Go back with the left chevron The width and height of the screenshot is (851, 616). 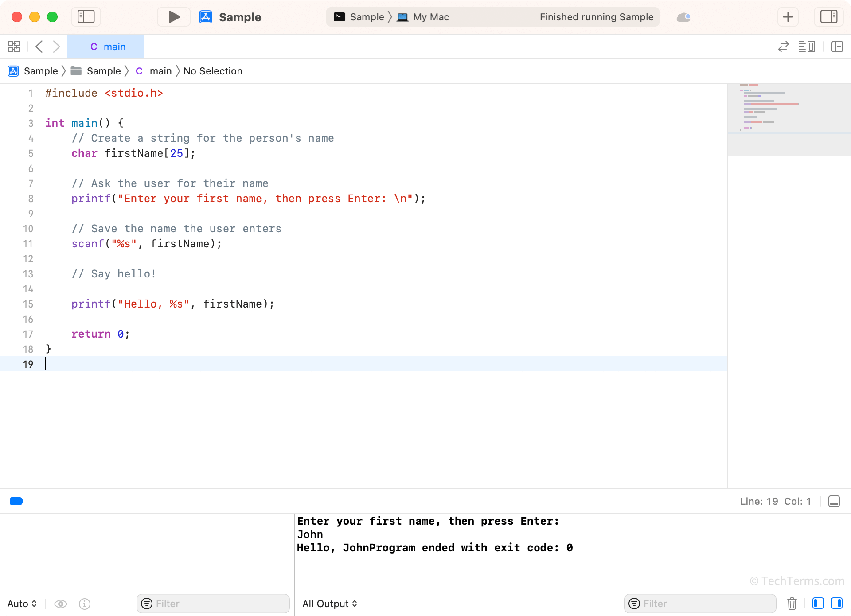pos(39,47)
